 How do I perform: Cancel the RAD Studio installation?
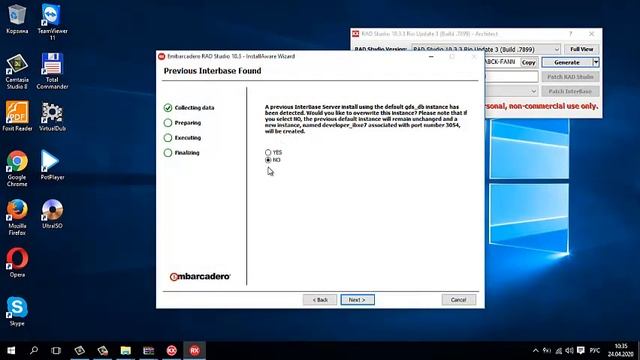point(459,300)
